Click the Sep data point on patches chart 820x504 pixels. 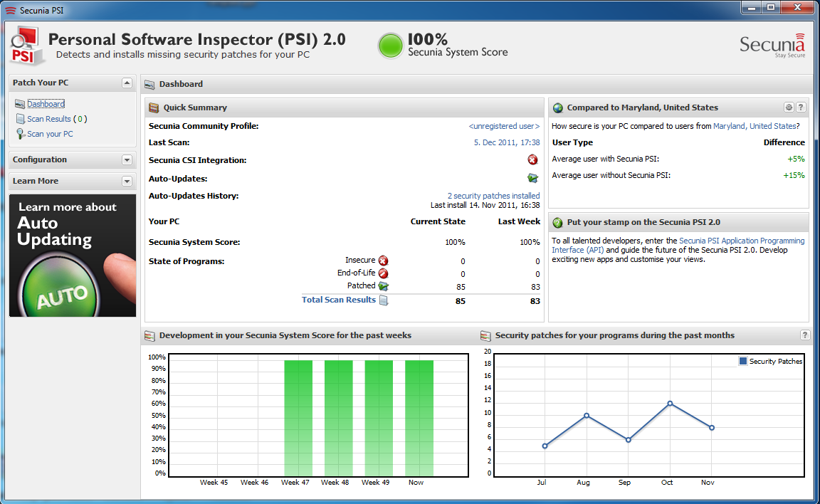click(x=628, y=440)
